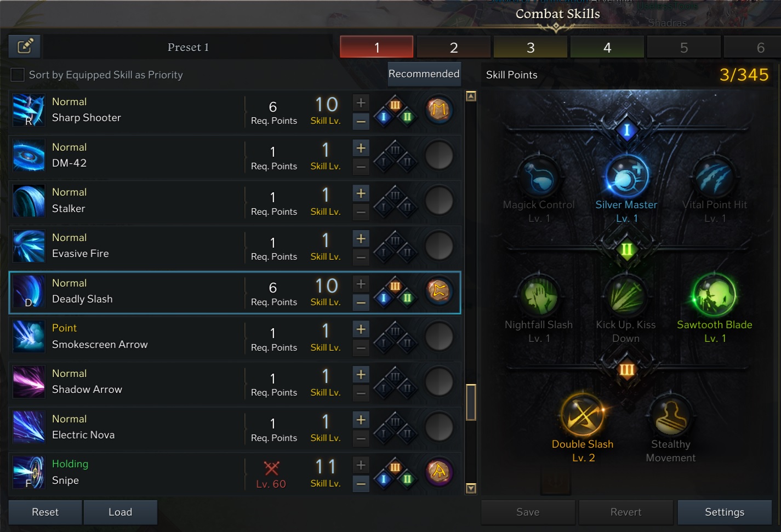Select the Silver Master tripod icon

click(626, 176)
